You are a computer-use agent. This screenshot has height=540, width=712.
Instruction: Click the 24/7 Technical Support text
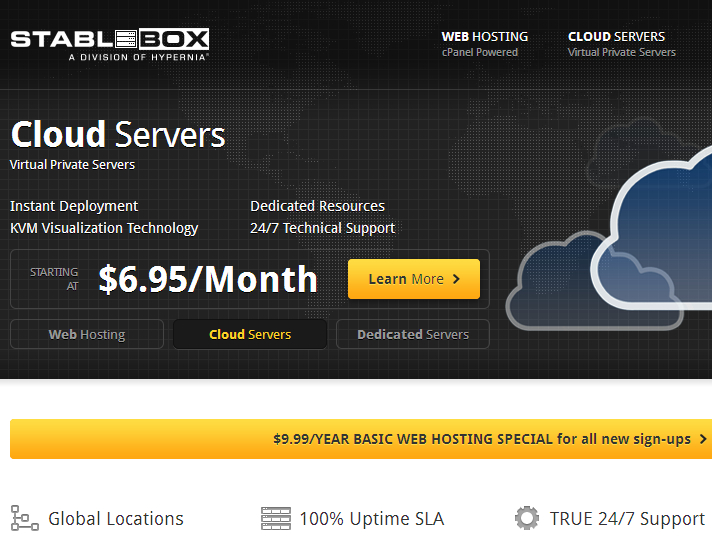[322, 228]
